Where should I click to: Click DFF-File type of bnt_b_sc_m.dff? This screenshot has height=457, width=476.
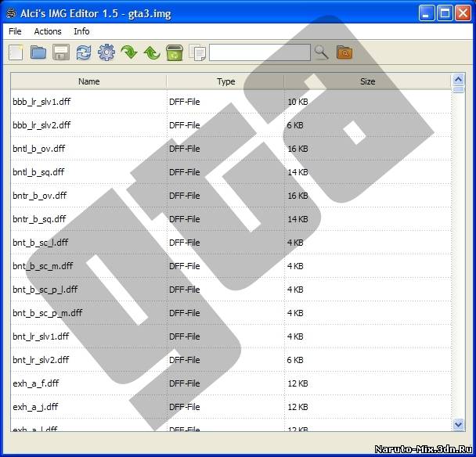[184, 266]
